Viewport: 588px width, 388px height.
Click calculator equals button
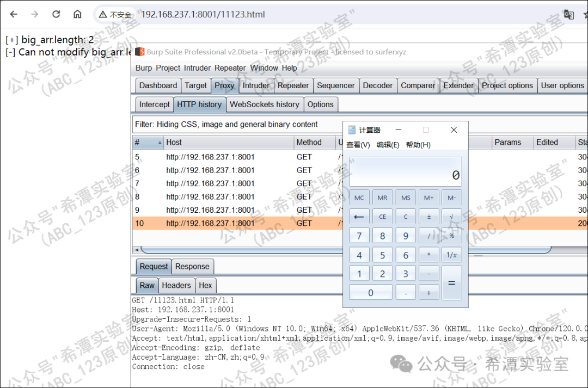451,283
